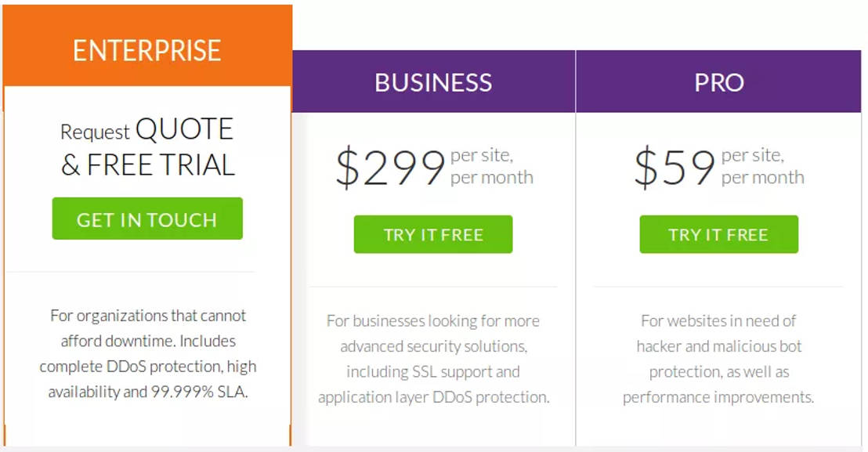Screen dimensions: 868x452
Task: Click "per site, per month" beside $299
Action: (491, 166)
